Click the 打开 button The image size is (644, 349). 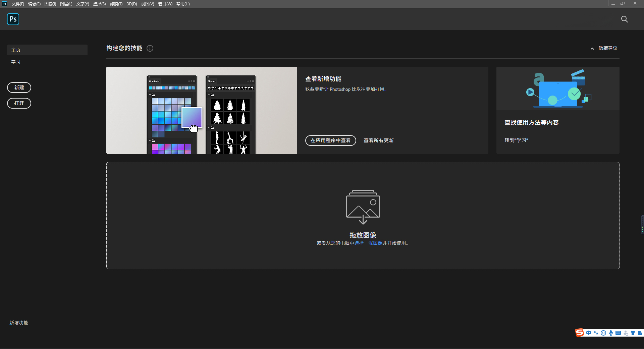pos(19,103)
